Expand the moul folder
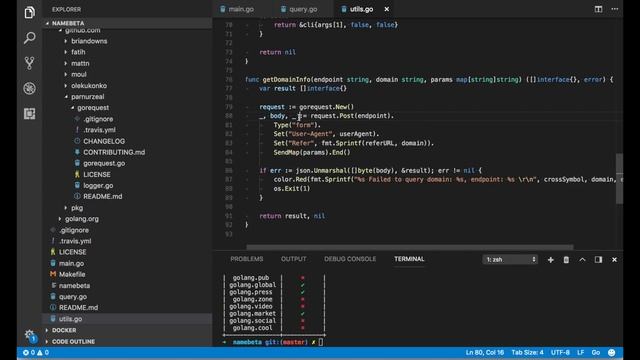The width and height of the screenshot is (640, 360). click(x=79, y=74)
